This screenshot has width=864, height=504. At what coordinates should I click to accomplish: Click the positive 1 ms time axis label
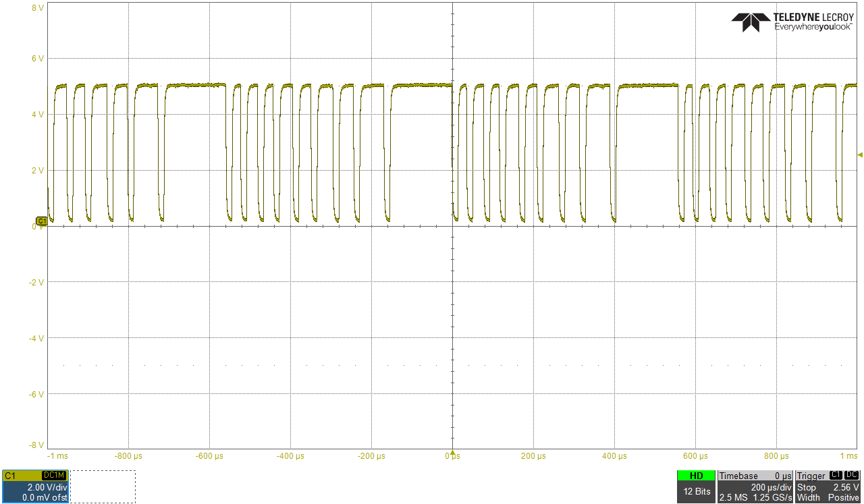[x=848, y=456]
